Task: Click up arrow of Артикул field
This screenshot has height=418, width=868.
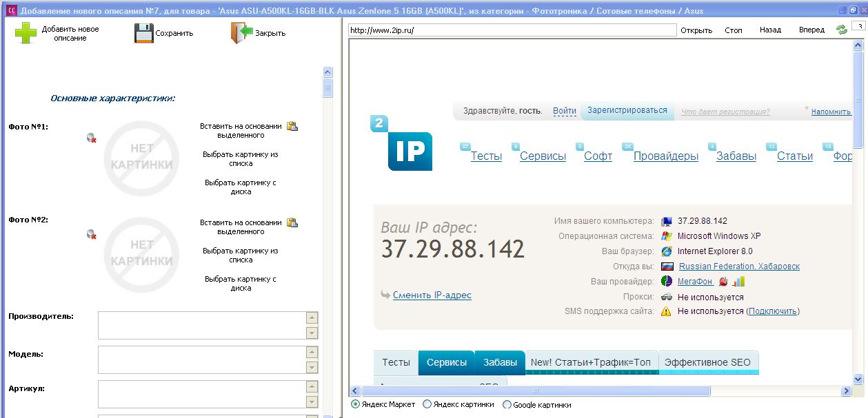Action: tap(312, 387)
